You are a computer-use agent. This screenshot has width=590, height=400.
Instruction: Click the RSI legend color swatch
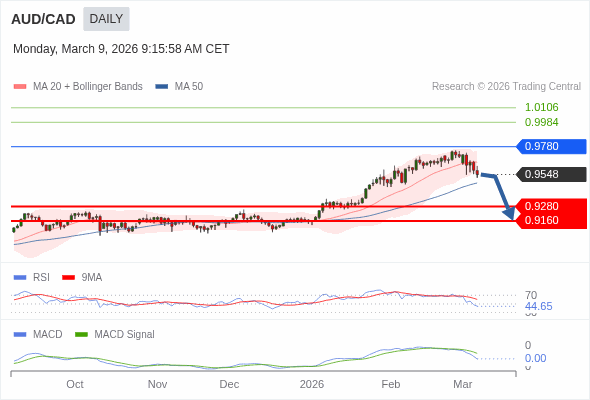point(20,278)
